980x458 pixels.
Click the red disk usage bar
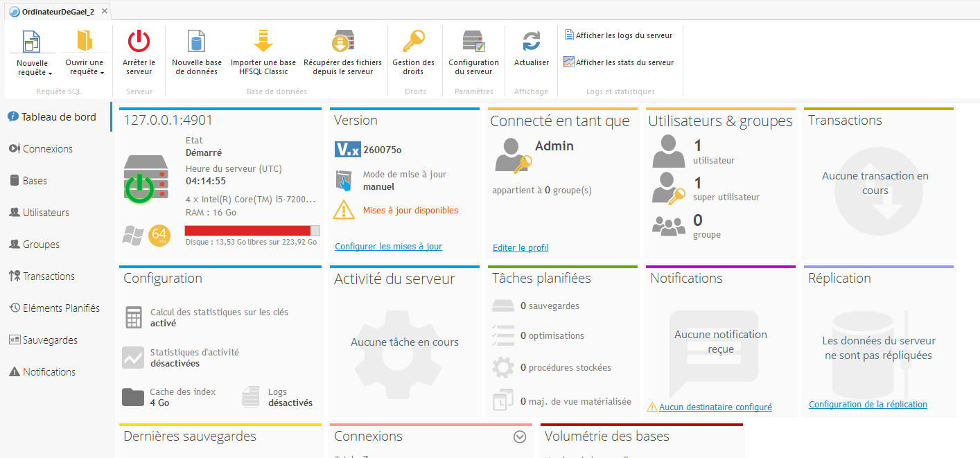[x=252, y=231]
